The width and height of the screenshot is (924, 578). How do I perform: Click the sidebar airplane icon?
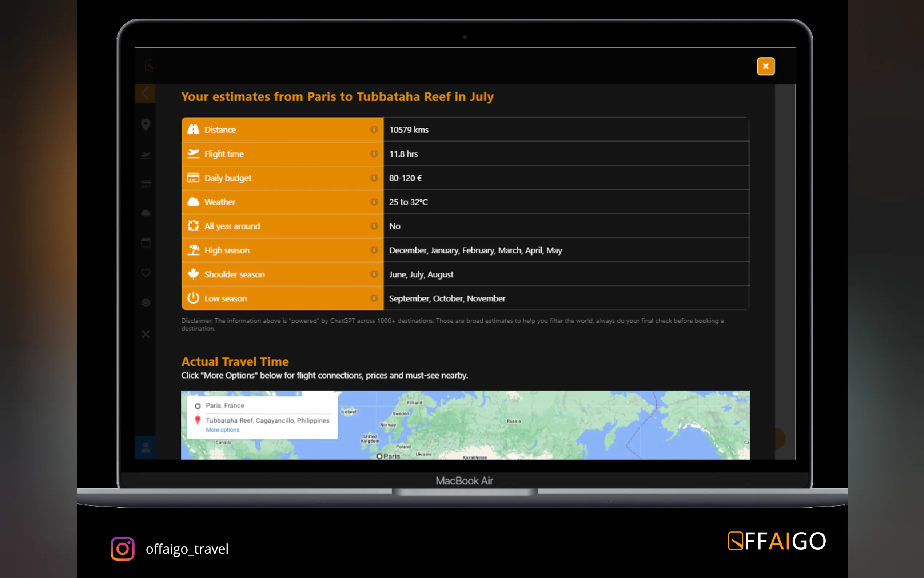(x=146, y=155)
